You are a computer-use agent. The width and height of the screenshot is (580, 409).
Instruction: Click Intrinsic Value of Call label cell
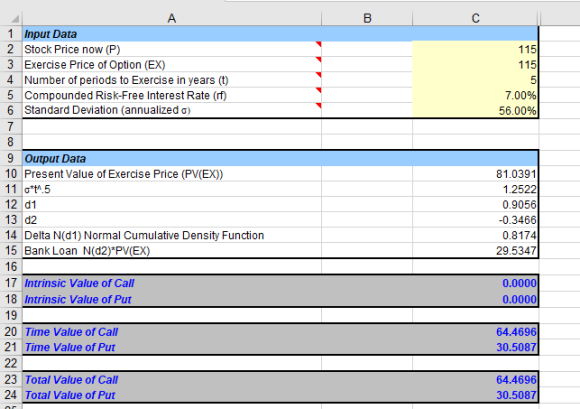coord(172,283)
